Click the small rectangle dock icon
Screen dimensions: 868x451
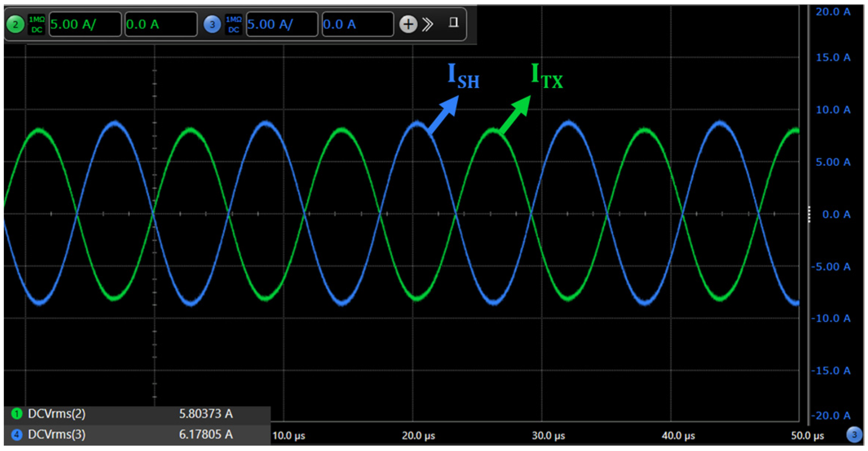pyautogui.click(x=453, y=23)
